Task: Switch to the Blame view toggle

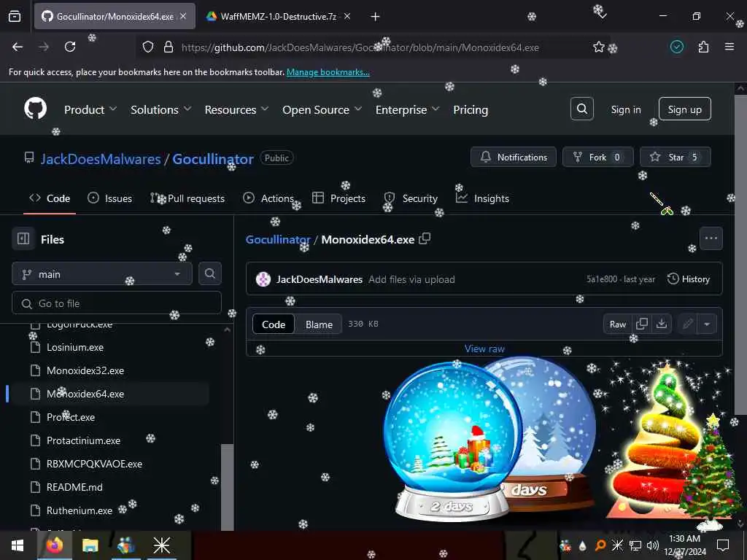Action: point(319,324)
